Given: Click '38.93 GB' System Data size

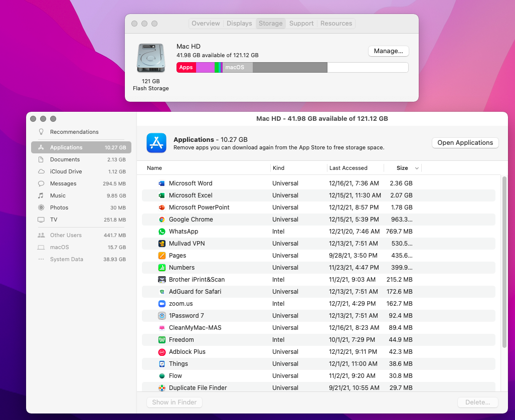Looking at the screenshot, I should click(x=114, y=260).
